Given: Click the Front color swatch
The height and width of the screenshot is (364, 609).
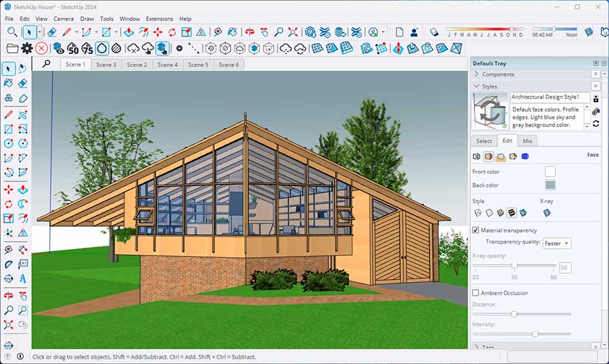Looking at the screenshot, I should point(550,172).
